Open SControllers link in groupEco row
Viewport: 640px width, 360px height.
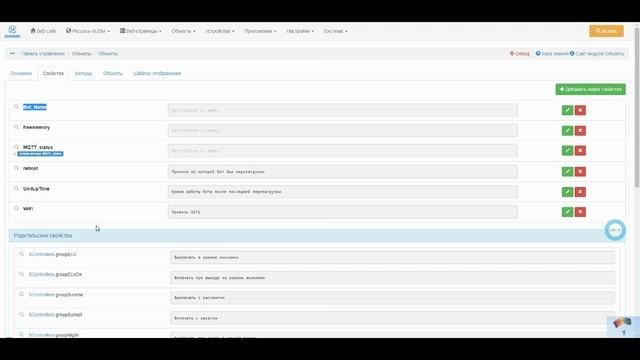point(41,254)
